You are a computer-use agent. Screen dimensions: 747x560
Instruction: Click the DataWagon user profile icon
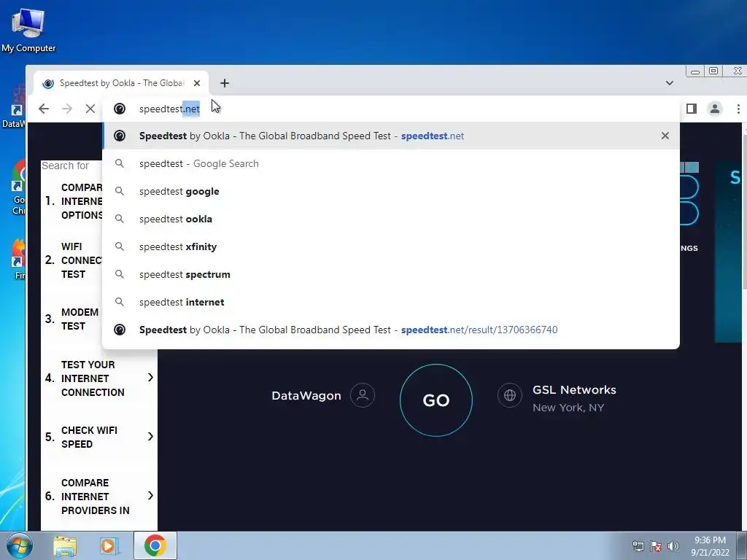pos(362,395)
